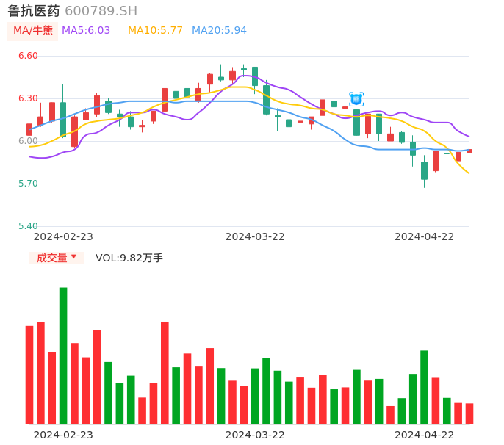Click the 5.40 price axis label
The height and width of the screenshot is (445, 504).
(x=28, y=226)
